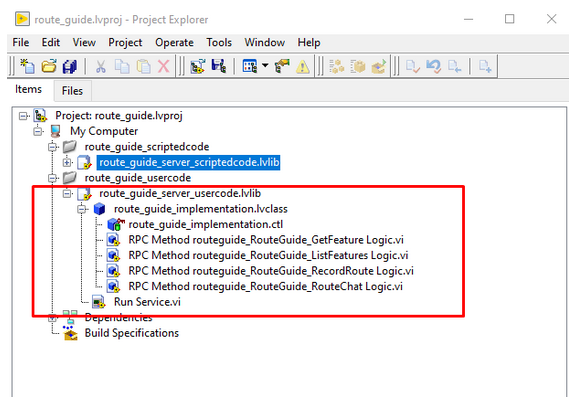Viewport: 569px width, 401px height.
Task: Open the File menu
Action: coord(21,42)
